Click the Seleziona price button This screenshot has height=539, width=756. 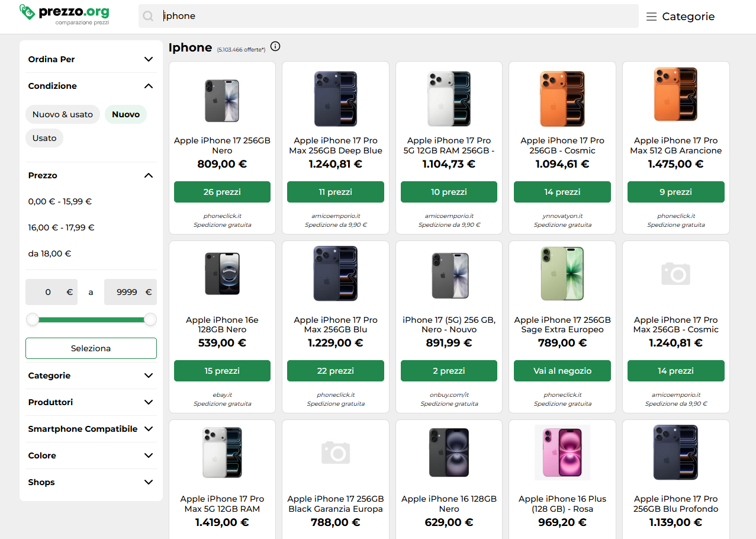point(91,348)
